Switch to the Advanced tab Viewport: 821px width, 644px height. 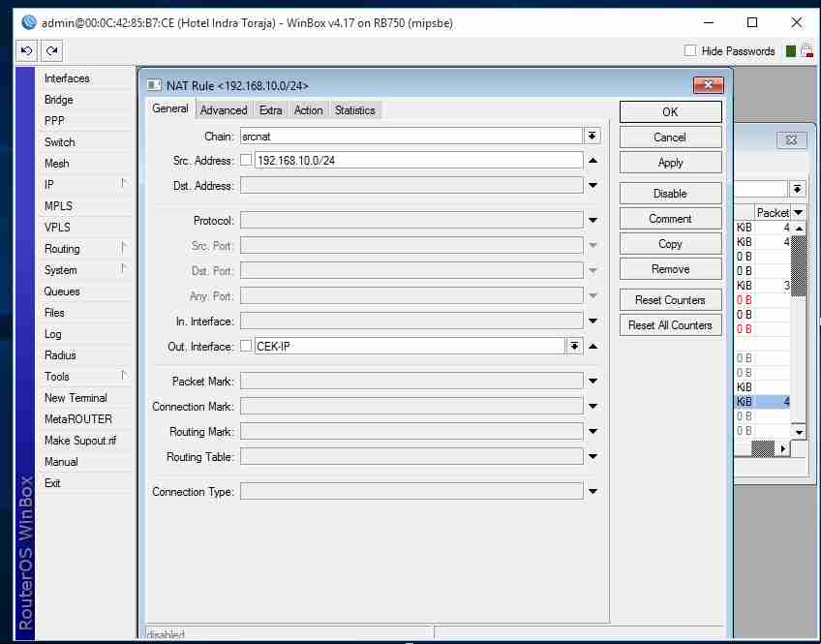coord(224,110)
